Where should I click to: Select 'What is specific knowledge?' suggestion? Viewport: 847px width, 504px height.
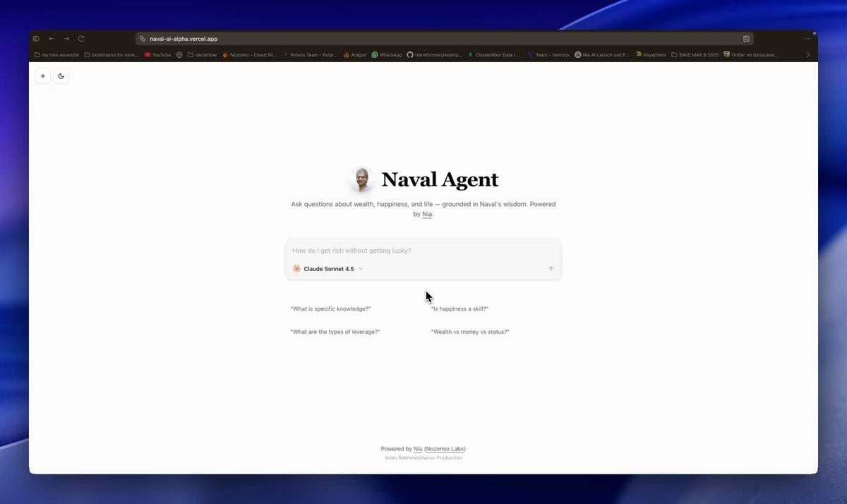point(330,309)
